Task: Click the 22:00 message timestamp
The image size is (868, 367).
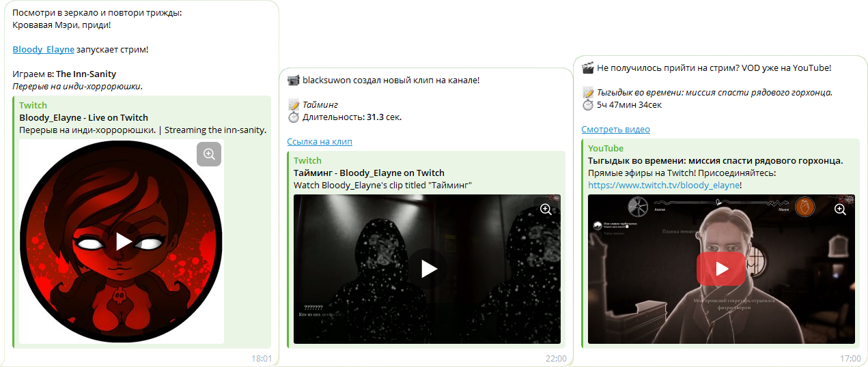Action: click(556, 359)
